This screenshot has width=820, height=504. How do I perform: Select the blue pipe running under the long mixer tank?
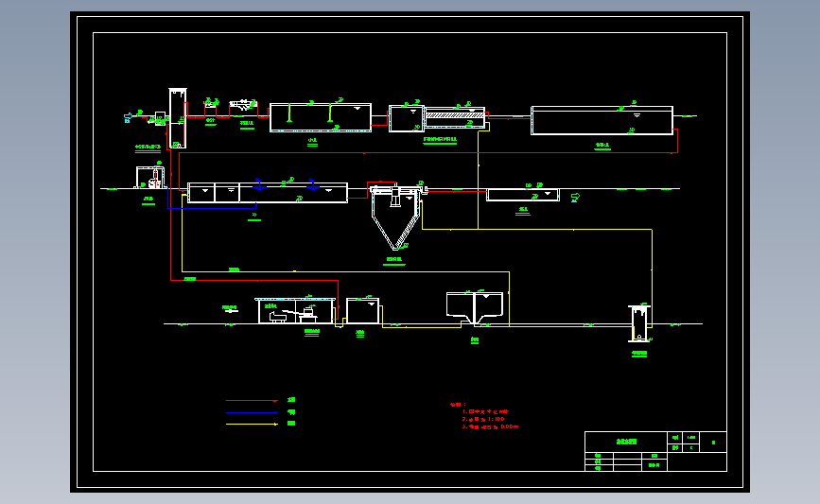click(212, 208)
